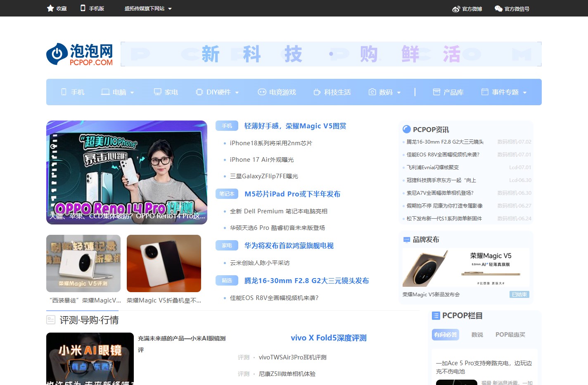Viewport: 588px width, 385px height.
Task: Click the 评测·导购·行情 section icon
Action: tap(51, 320)
